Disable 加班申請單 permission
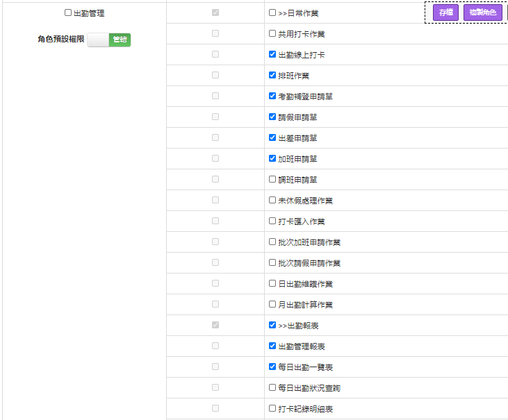Viewport: 508px width, 420px height. (272, 158)
